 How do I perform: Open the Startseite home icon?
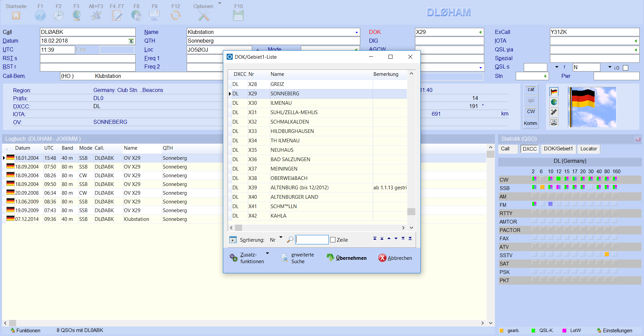click(16, 15)
